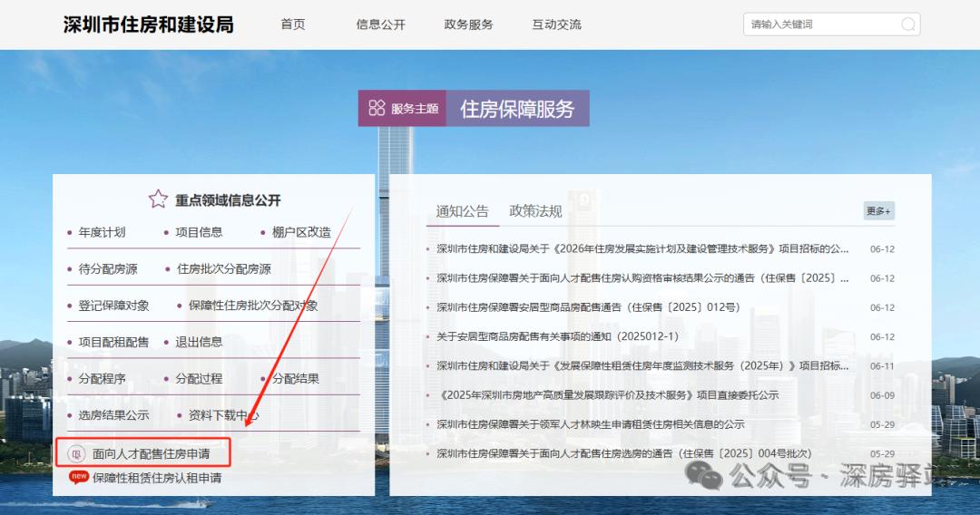Click the 重点领域信息公开 heading
Viewport: 980px width, 515px height.
click(228, 199)
